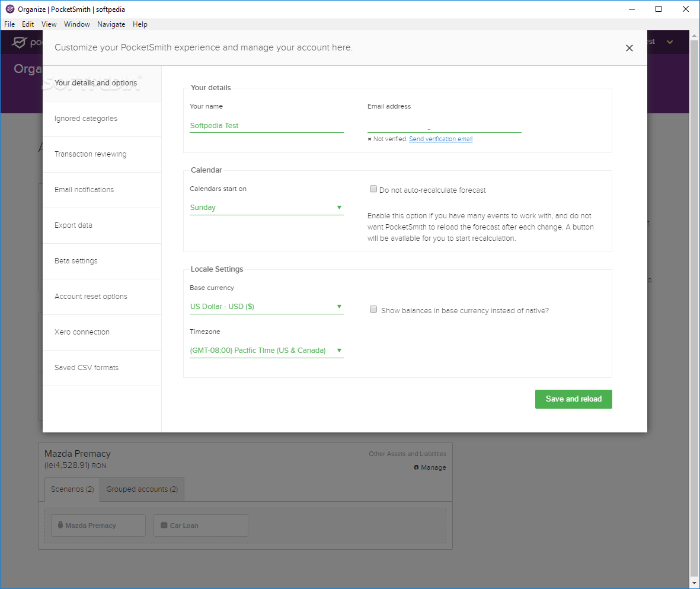Click the Other Assets and Liabilities label
This screenshot has height=589, width=700.
tap(407, 454)
